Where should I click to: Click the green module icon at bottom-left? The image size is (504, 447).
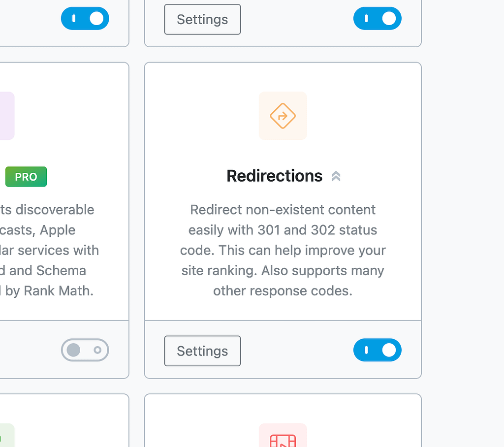pyautogui.click(x=7, y=437)
